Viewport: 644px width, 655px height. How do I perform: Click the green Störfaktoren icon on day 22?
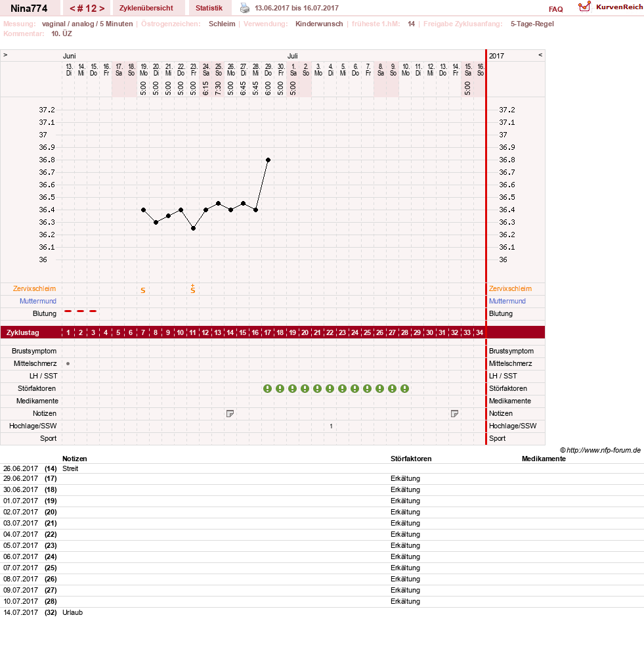tap(330, 388)
